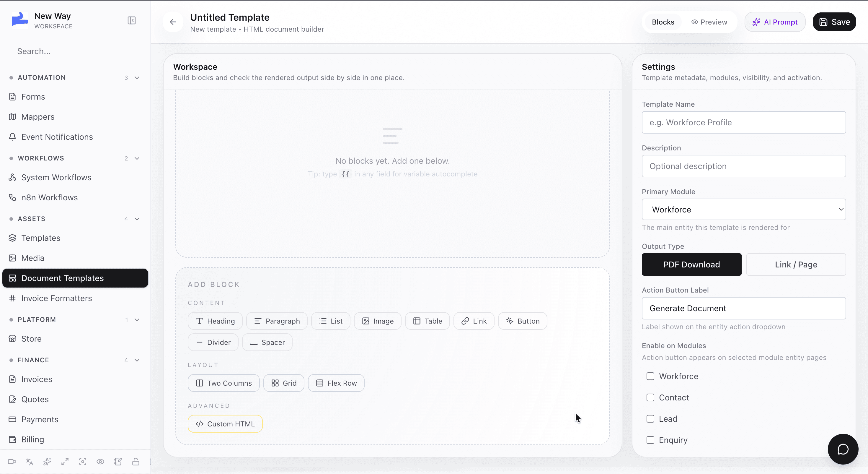Image resolution: width=868 pixels, height=474 pixels.
Task: Open Invoices under Finance
Action: pyautogui.click(x=75, y=379)
